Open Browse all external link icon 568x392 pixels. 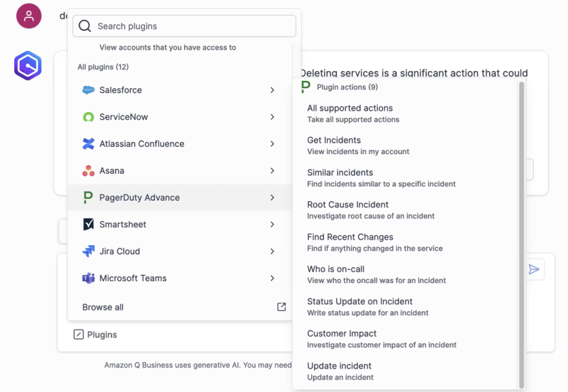click(x=281, y=307)
